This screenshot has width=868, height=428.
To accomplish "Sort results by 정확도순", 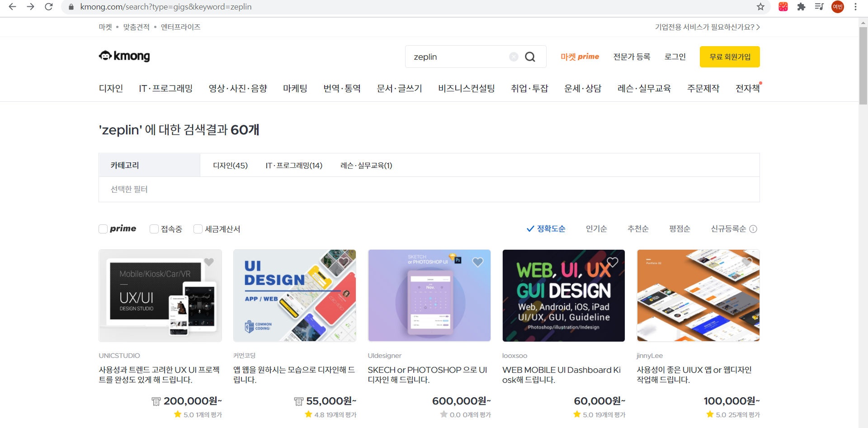I will (546, 229).
